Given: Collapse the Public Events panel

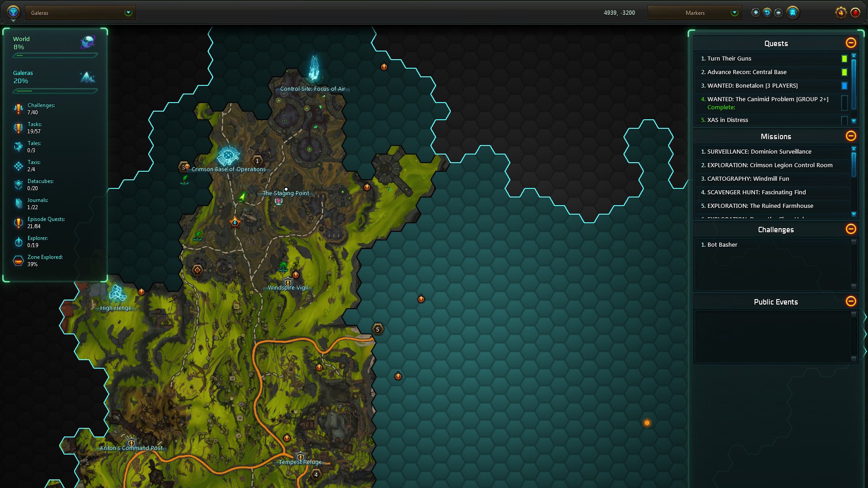Looking at the screenshot, I should coord(851,301).
